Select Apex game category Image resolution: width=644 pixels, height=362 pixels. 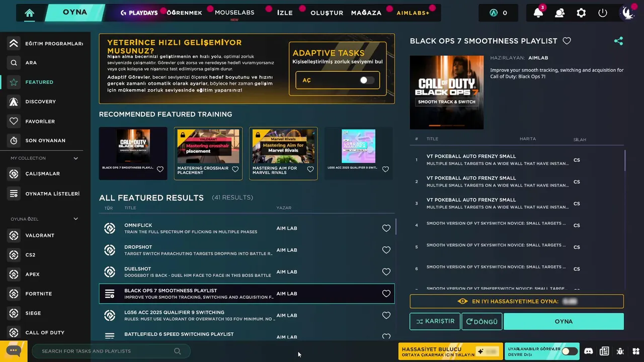coord(45,275)
